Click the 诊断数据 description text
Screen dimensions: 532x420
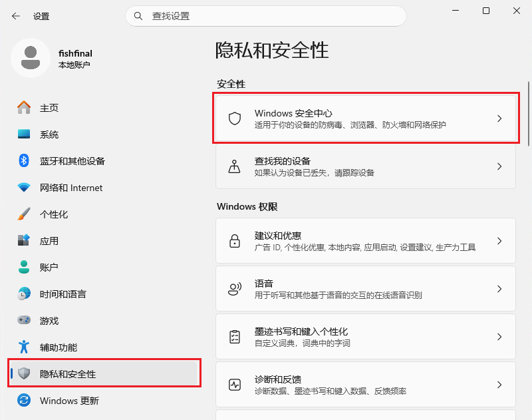331,391
